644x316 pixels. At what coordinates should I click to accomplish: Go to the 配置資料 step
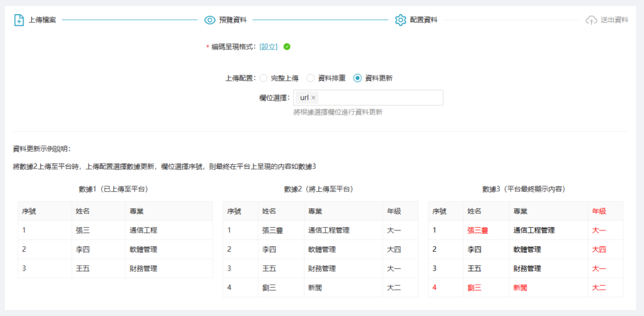[x=423, y=20]
